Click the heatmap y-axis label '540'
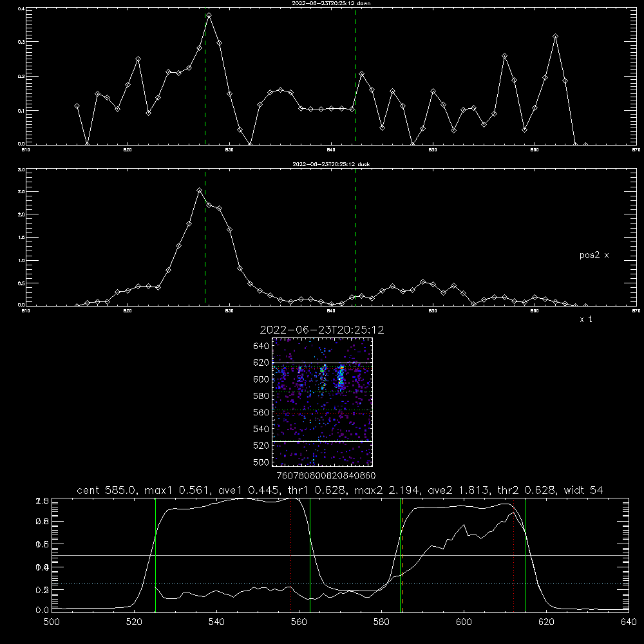This screenshot has width=644, height=644. (261, 429)
